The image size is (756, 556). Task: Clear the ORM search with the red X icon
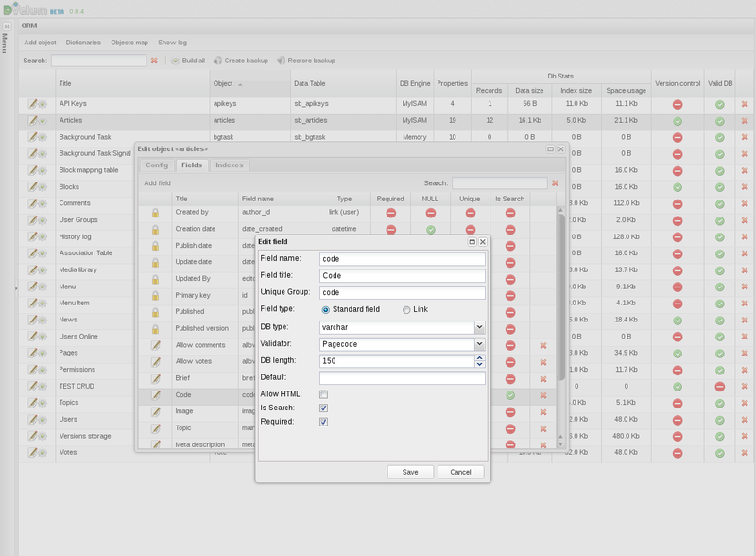[153, 61]
